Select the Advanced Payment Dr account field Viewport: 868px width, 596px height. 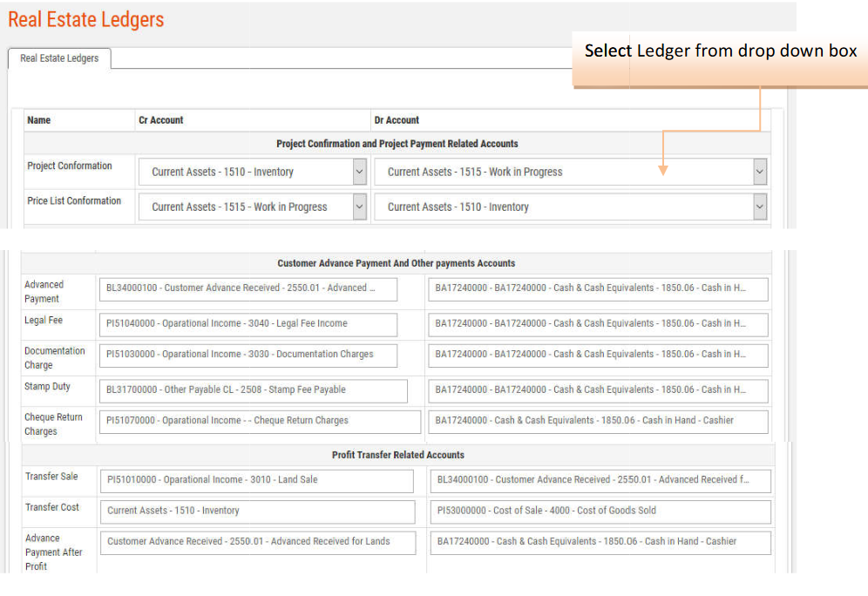[x=599, y=288]
